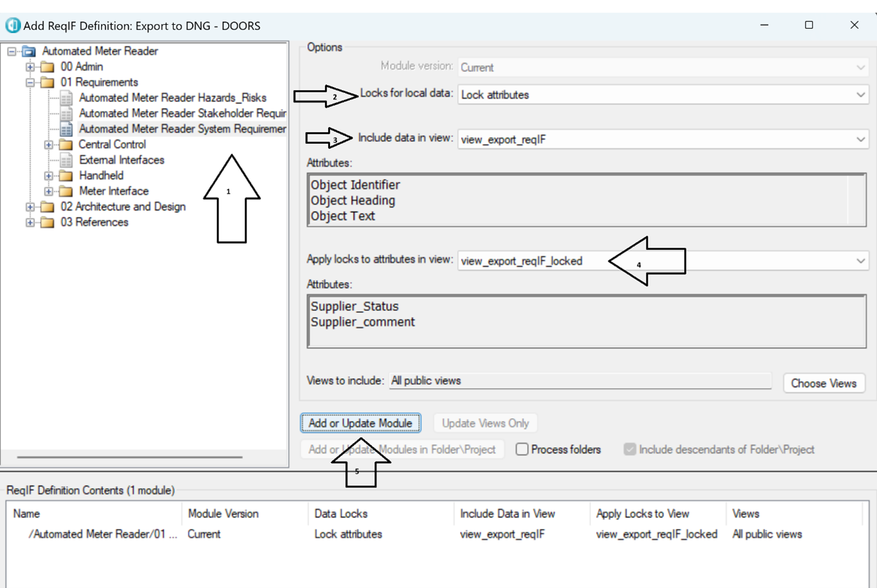Select the Central Control folder icon
Image resolution: width=877 pixels, height=588 pixels.
pyautogui.click(x=66, y=144)
